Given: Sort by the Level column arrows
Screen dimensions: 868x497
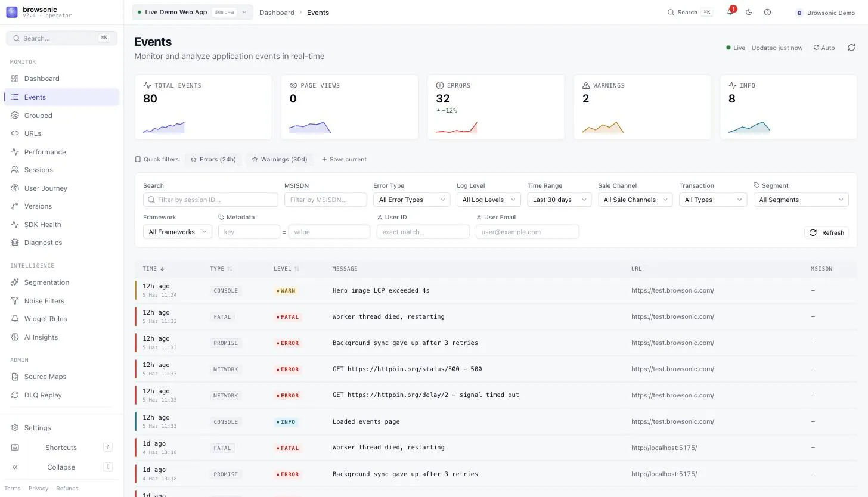Looking at the screenshot, I should (x=297, y=269).
